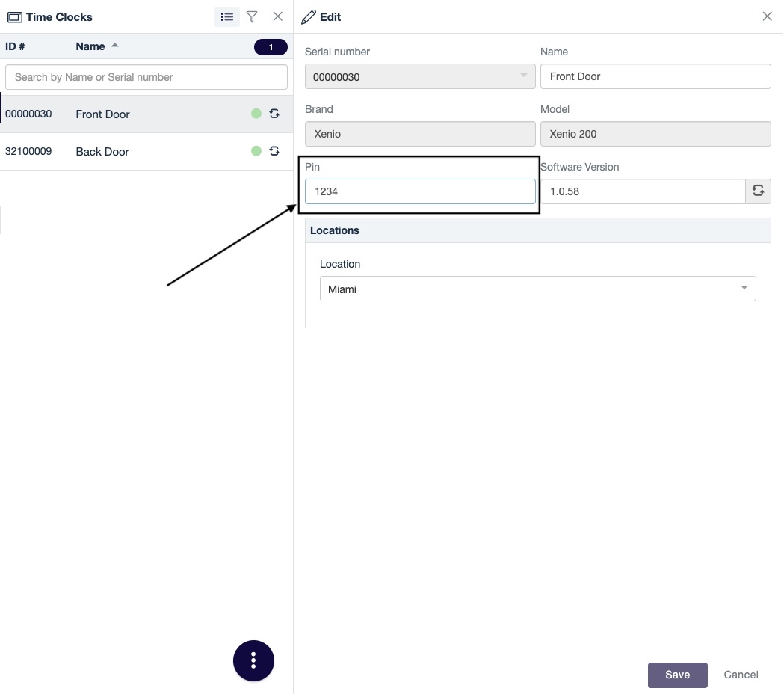Image resolution: width=784 pixels, height=694 pixels.
Task: Focus the Search by Name or Serial field
Action: pyautogui.click(x=146, y=77)
